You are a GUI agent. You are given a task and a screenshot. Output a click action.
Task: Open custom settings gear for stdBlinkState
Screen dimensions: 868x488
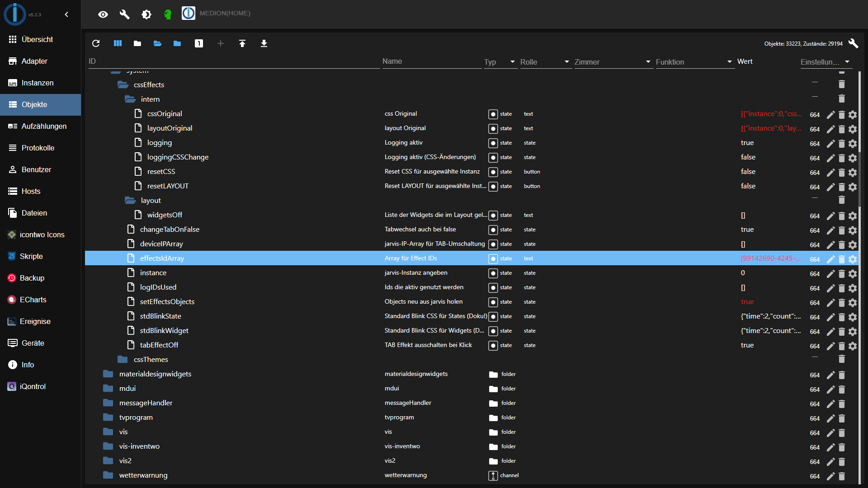(x=853, y=317)
